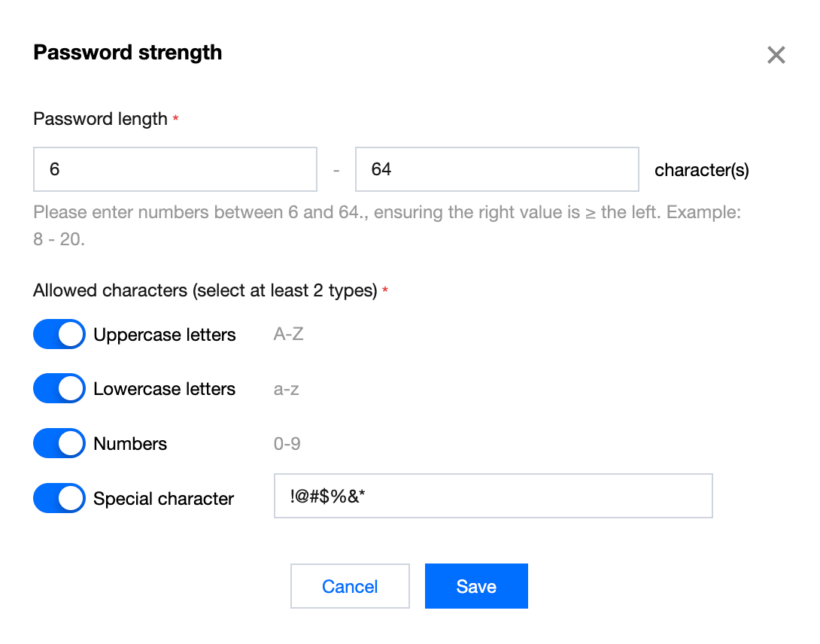This screenshot has width=820, height=644.
Task: Click the "Uppercase letters" label text
Action: pyautogui.click(x=165, y=335)
